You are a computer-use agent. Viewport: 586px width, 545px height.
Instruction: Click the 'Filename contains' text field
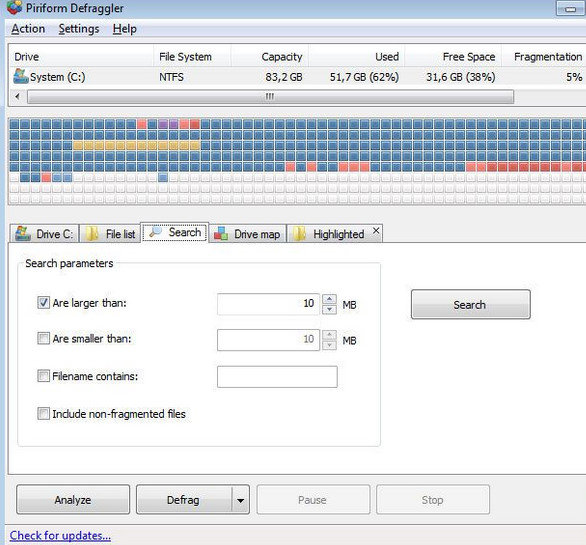click(x=277, y=376)
